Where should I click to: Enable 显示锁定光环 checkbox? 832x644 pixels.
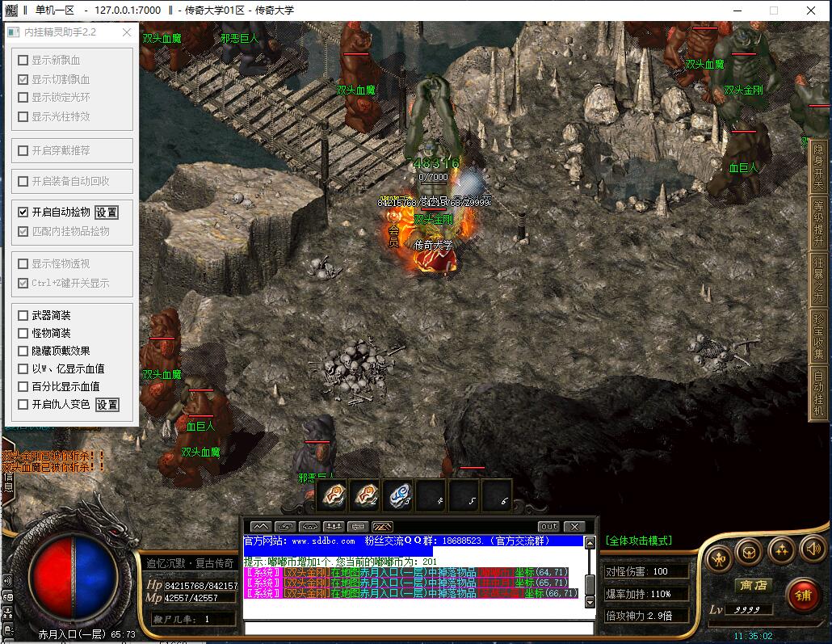click(x=23, y=97)
